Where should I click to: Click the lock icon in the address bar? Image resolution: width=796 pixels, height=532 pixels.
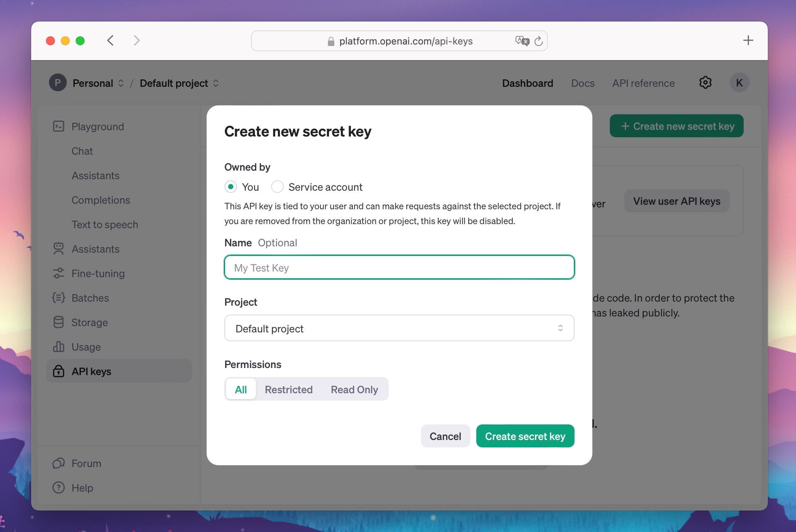[x=331, y=41]
